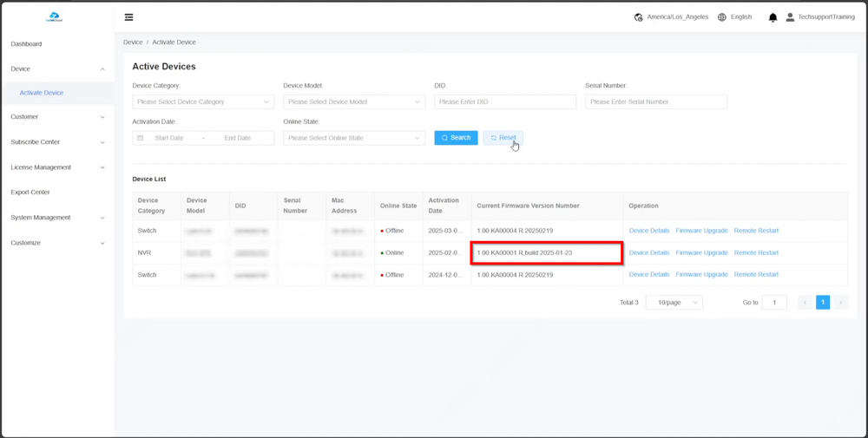The width and height of the screenshot is (868, 438).
Task: Open the Online State dropdown
Action: coord(354,138)
